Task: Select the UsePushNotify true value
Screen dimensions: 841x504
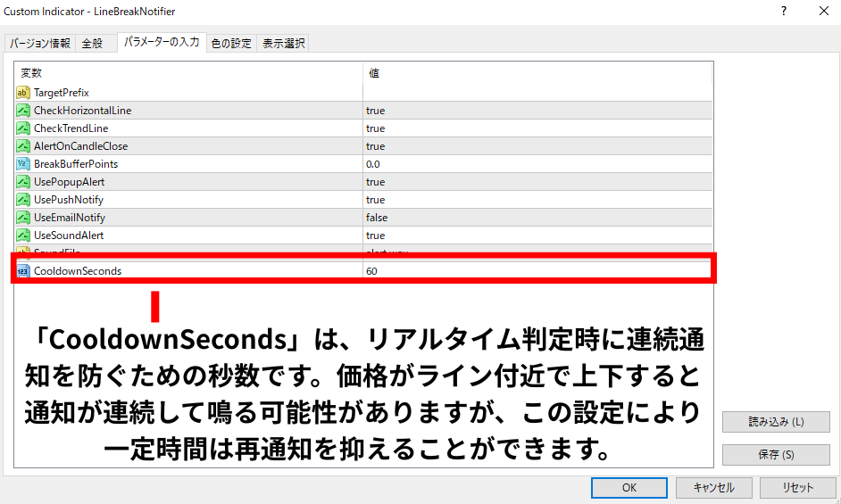Action: pos(376,200)
